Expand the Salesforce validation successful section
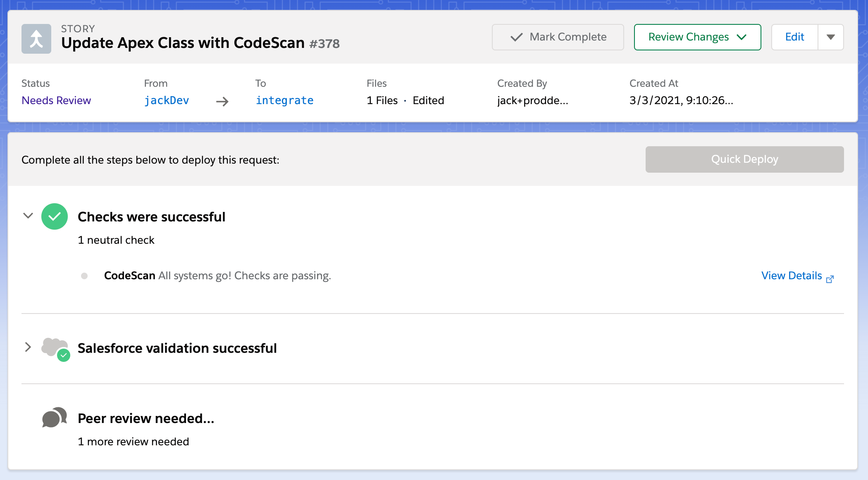This screenshot has height=480, width=868. (28, 347)
